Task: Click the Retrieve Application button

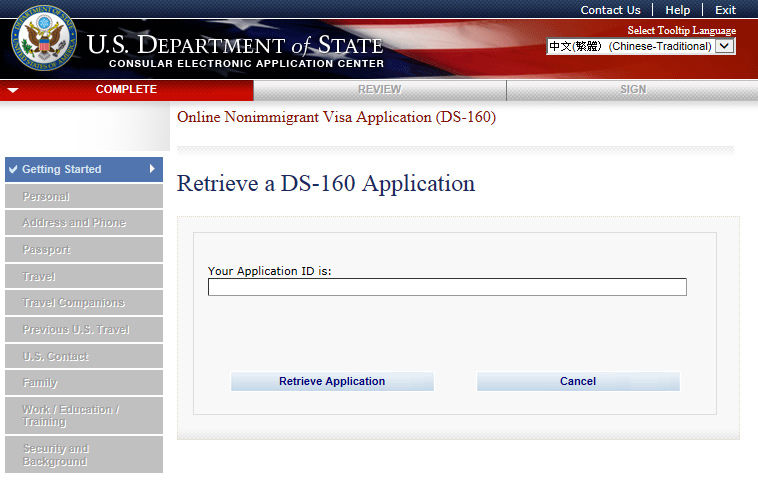Action: [x=332, y=381]
